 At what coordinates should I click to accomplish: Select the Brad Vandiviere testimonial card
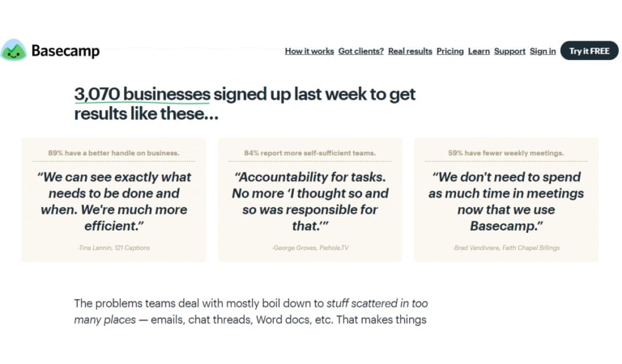tap(505, 200)
